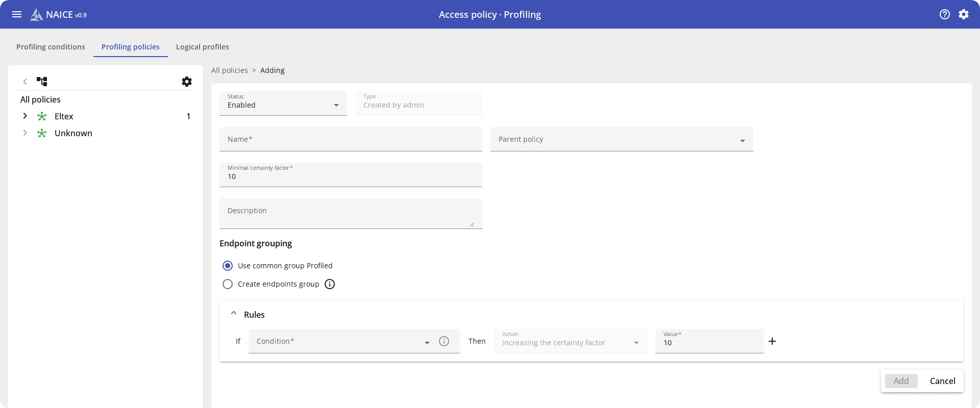
Task: Click the policy tree hierarchy icon
Action: (42, 82)
